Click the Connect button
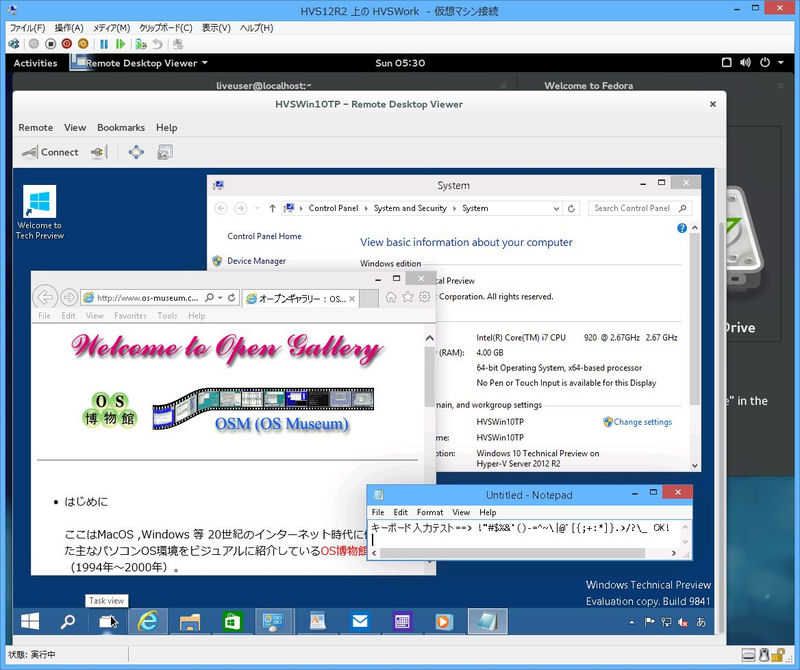 [50, 152]
